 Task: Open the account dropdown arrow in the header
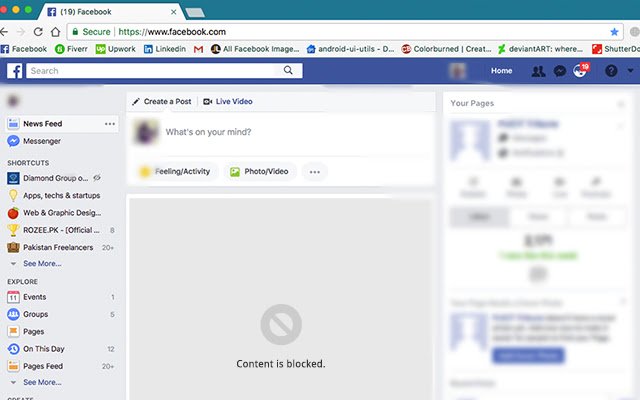click(x=631, y=71)
